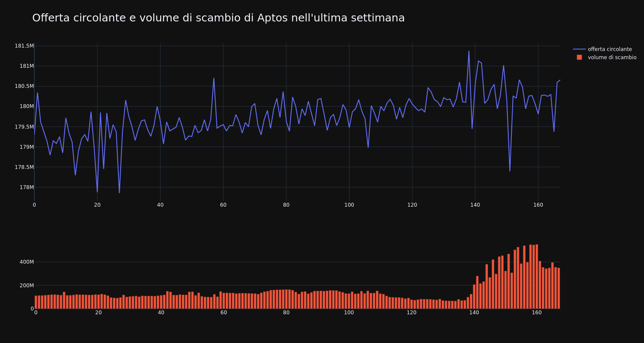Click the rightmost orange volume bar

click(x=559, y=288)
